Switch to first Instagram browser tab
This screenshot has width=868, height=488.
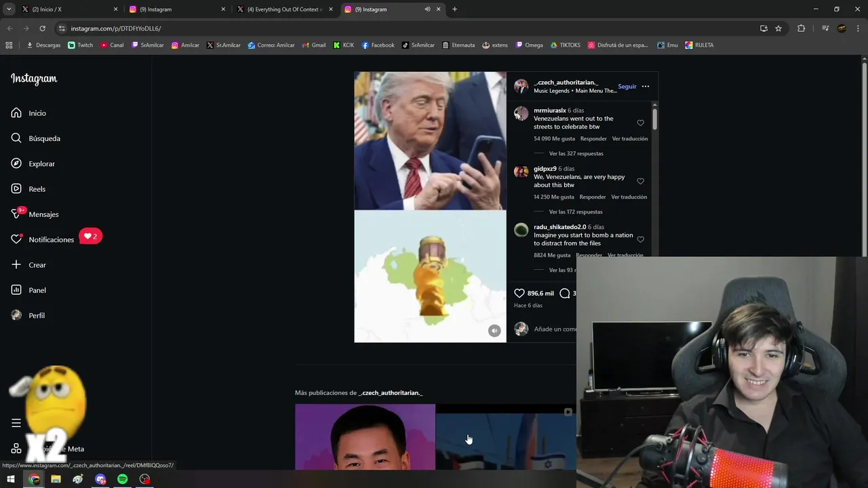[x=177, y=9]
